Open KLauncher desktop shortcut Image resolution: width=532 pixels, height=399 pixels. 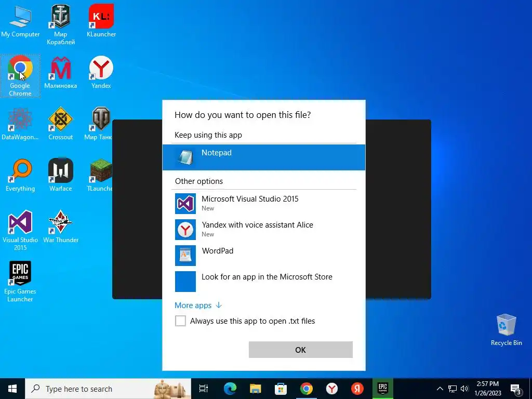(x=101, y=21)
